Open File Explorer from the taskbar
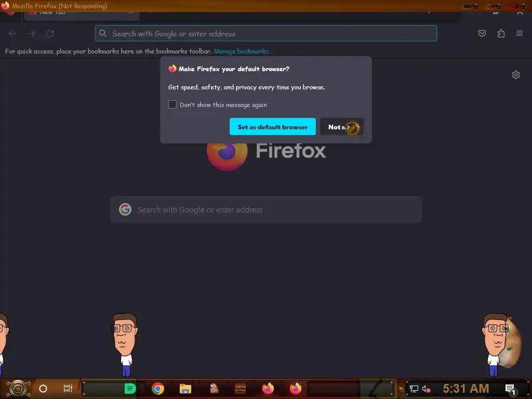Viewport: 532px width, 399px height. tap(185, 389)
